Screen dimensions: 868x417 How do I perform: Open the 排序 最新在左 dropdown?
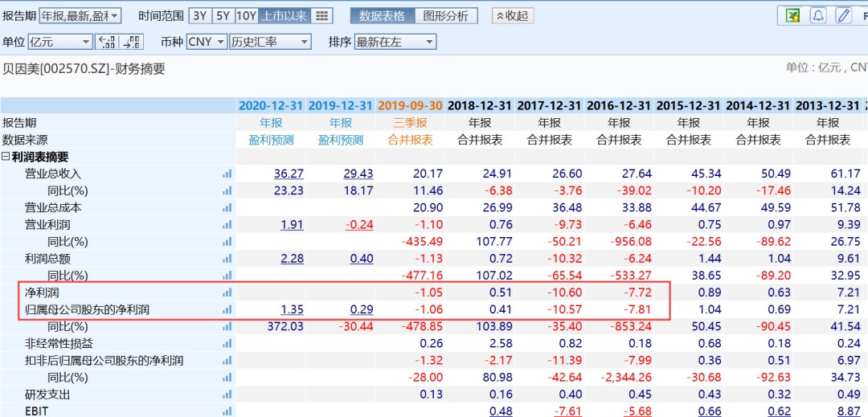pyautogui.click(x=395, y=42)
